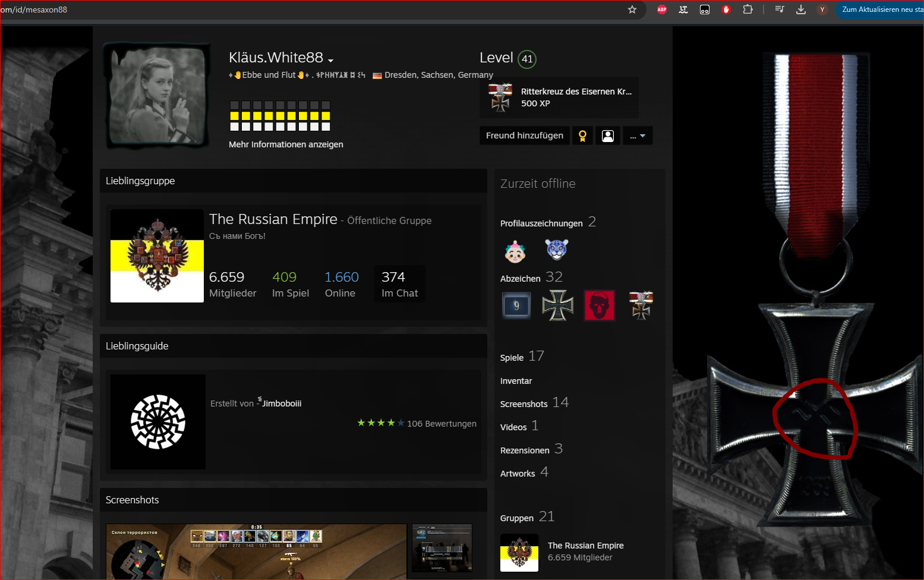The image size is (924, 580).
Task: Click the award ribbon icon button
Action: point(582,136)
